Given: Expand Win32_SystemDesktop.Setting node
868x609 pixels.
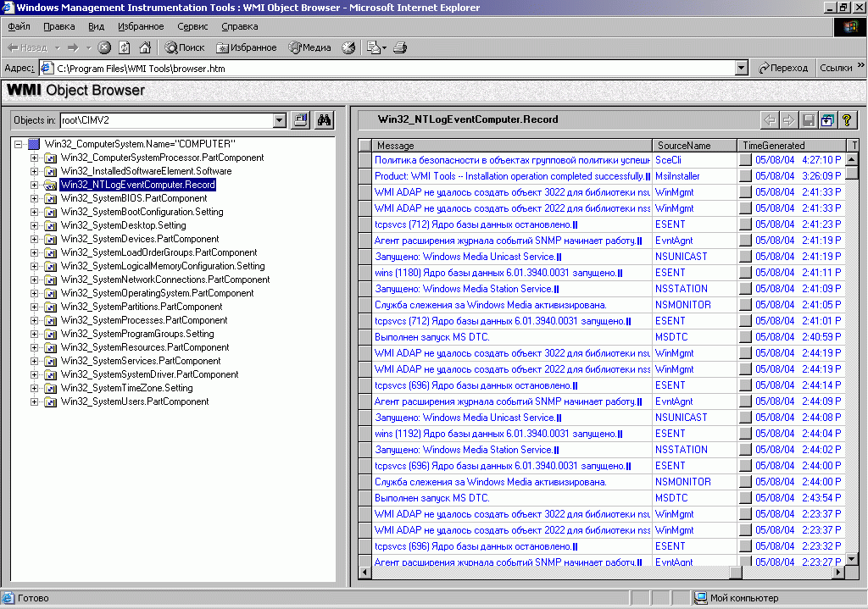Looking at the screenshot, I should click(34, 225).
